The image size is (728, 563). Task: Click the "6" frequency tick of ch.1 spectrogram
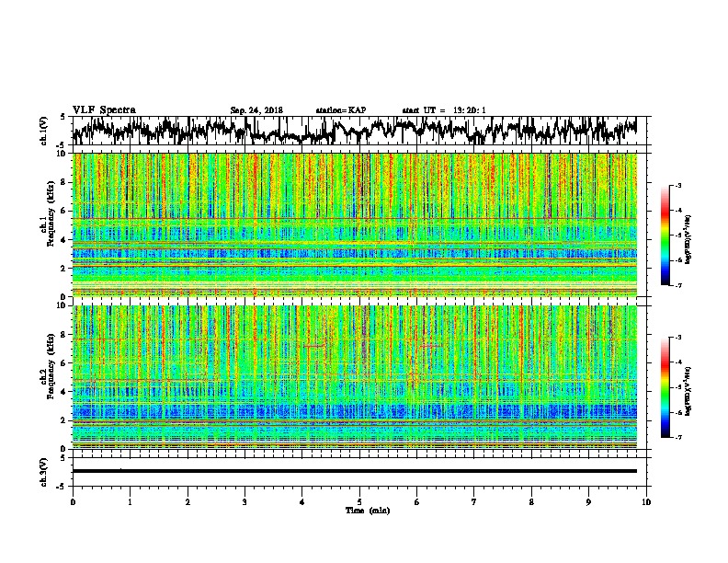(63, 211)
